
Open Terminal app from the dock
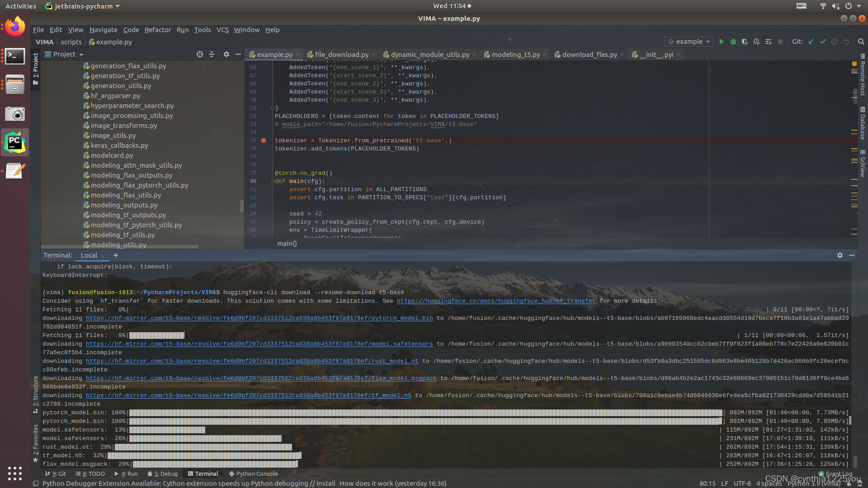click(x=15, y=56)
